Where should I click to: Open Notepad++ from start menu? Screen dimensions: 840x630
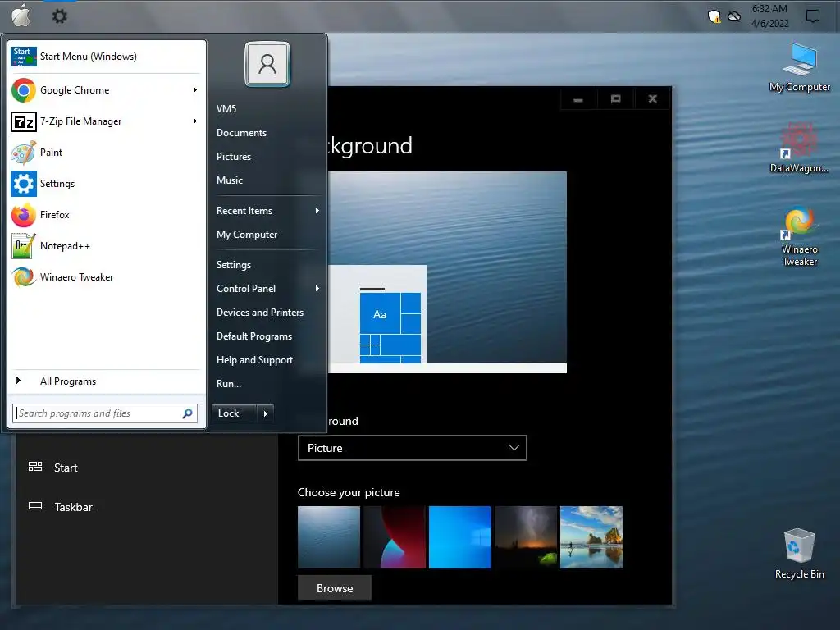(106, 246)
